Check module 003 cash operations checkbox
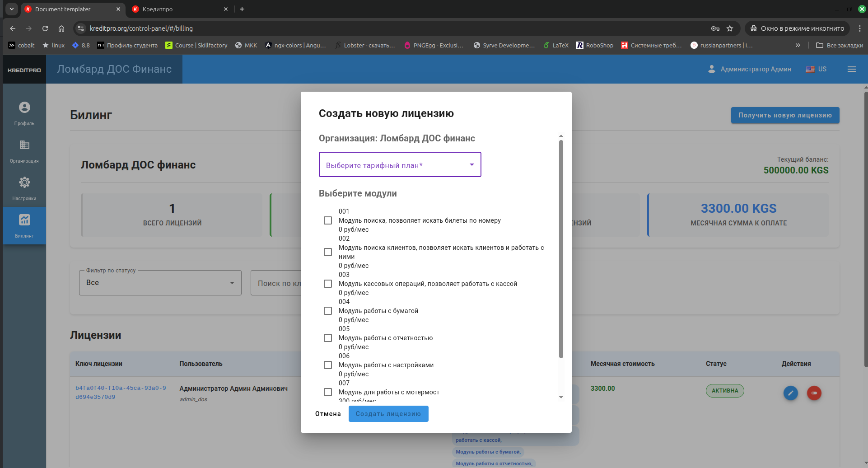 coord(328,284)
